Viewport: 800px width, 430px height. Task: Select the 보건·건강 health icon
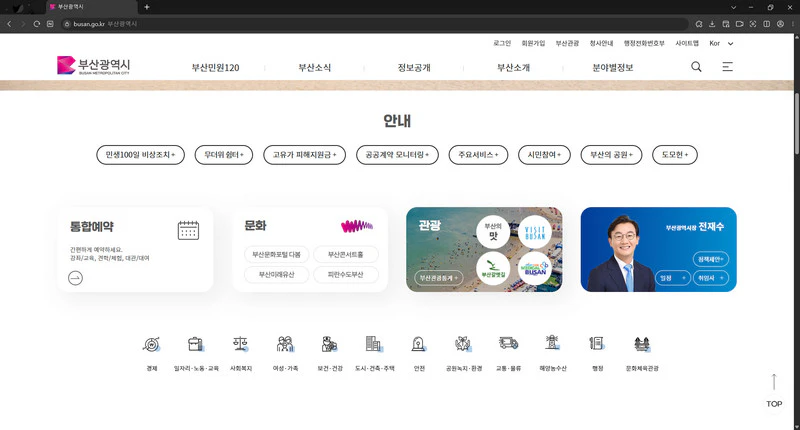pyautogui.click(x=330, y=344)
